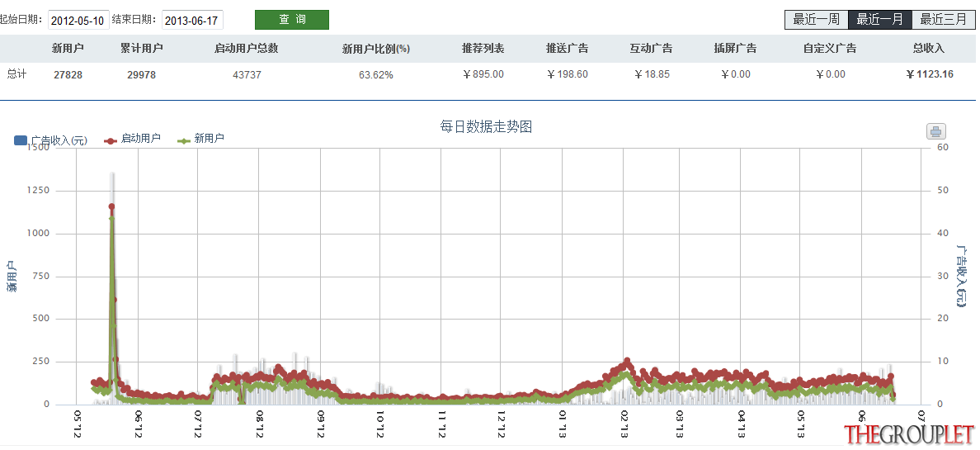Screen dimensions: 980x450
Task: Click the green 查询 button
Action: [x=292, y=20]
